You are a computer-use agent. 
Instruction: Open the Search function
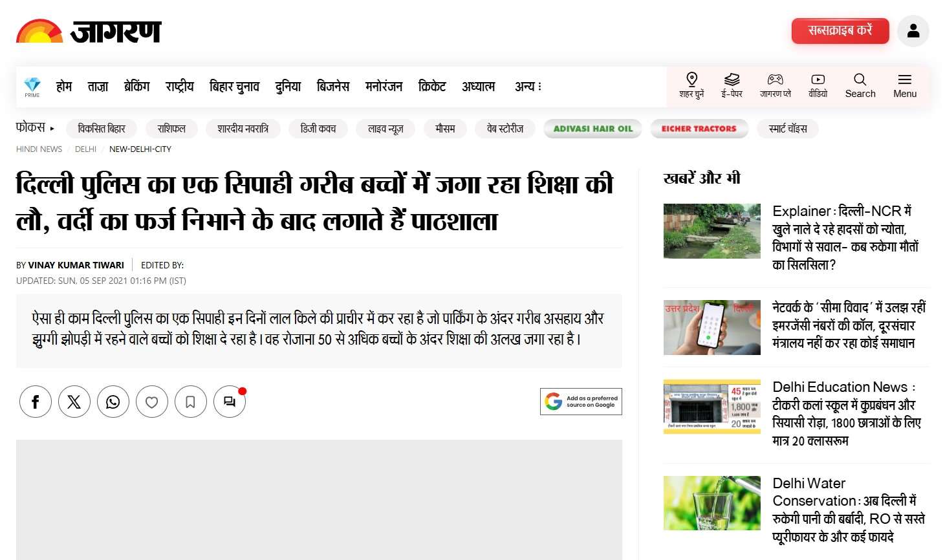click(x=860, y=86)
